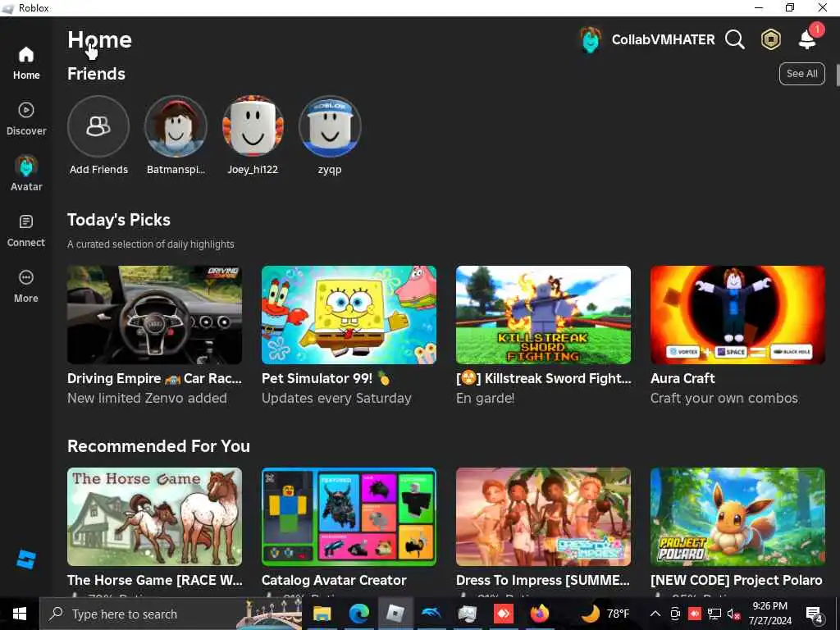Open The Horse Game thumbnail
The height and width of the screenshot is (630, 840).
[154, 517]
